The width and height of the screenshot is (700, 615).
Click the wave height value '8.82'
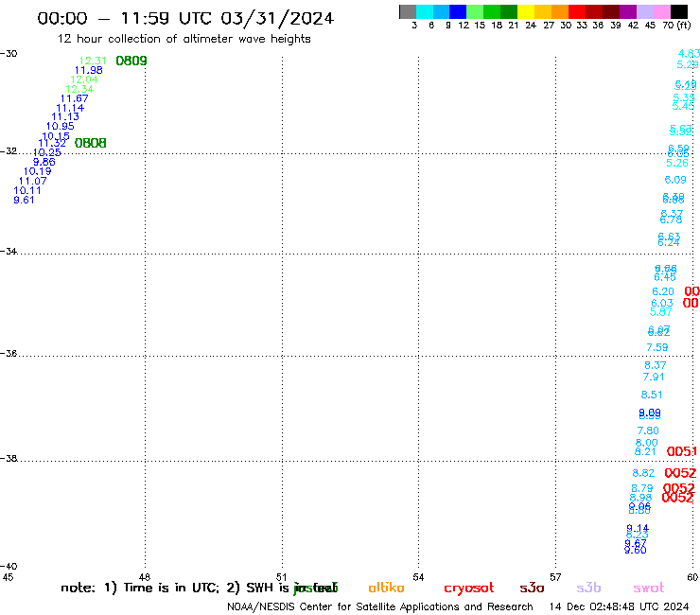[643, 472]
